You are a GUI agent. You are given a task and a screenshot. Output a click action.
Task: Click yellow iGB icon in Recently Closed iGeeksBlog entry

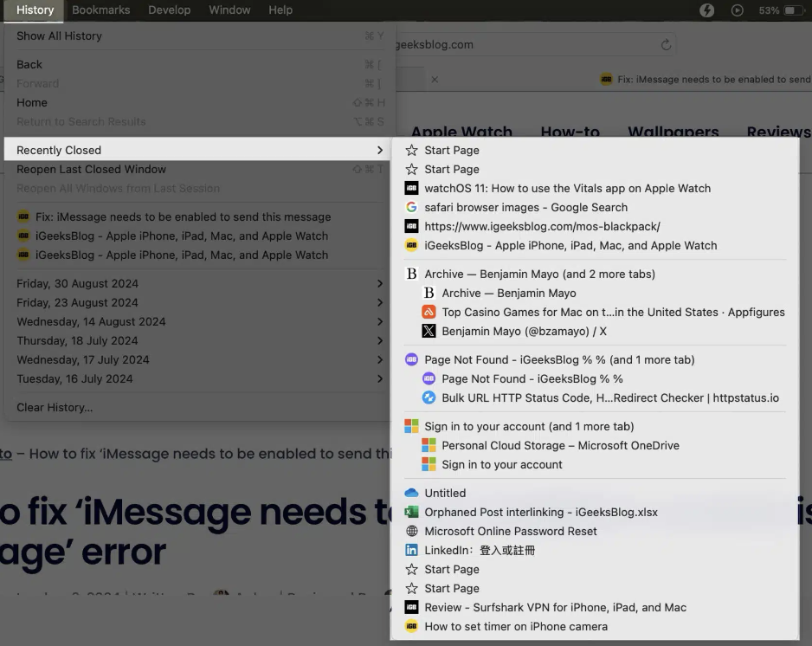click(x=411, y=246)
